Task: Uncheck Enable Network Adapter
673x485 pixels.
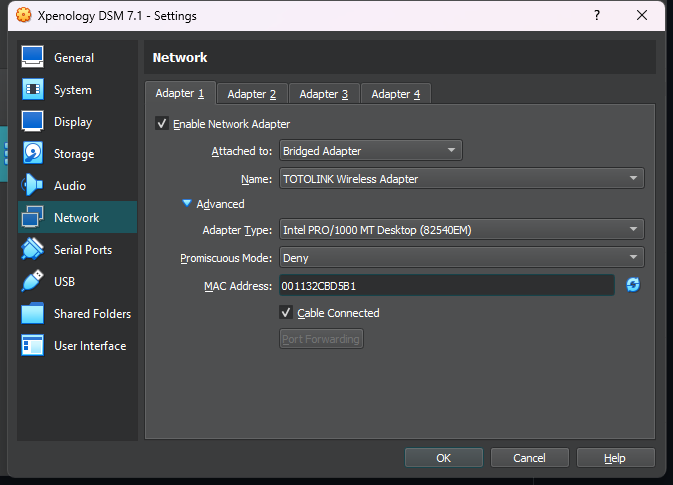Action: coord(162,124)
